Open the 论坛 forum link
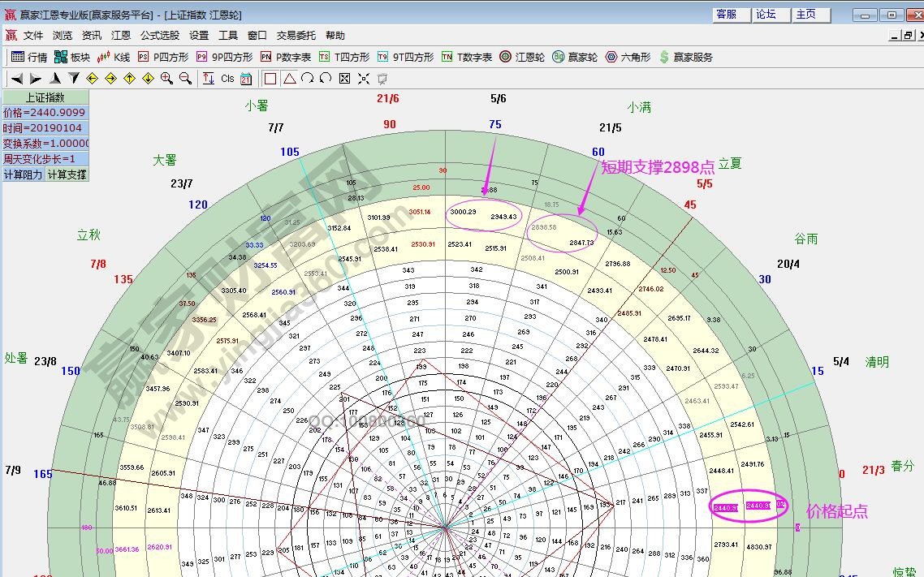This screenshot has width=924, height=577. [x=766, y=15]
